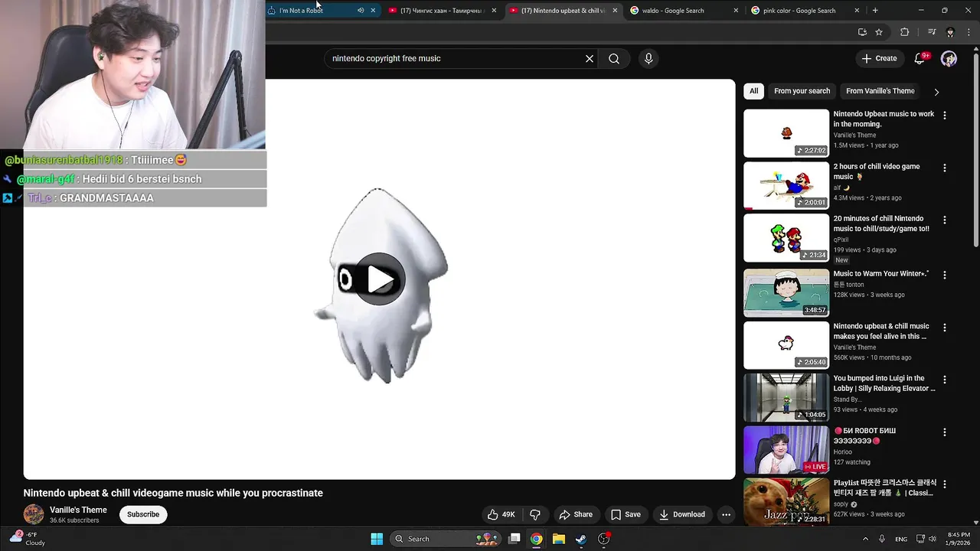
Task: Open the 20 minutes of chill Nintendo music title
Action: tap(881, 223)
